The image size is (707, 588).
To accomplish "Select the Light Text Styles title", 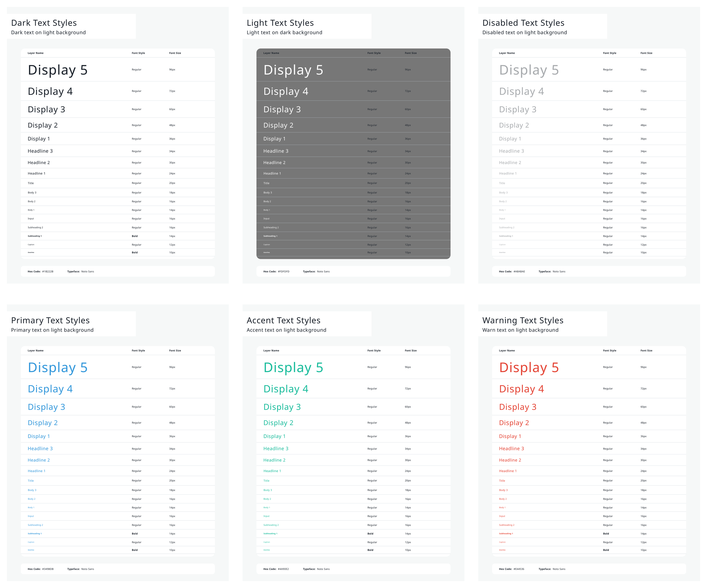I will [x=280, y=23].
